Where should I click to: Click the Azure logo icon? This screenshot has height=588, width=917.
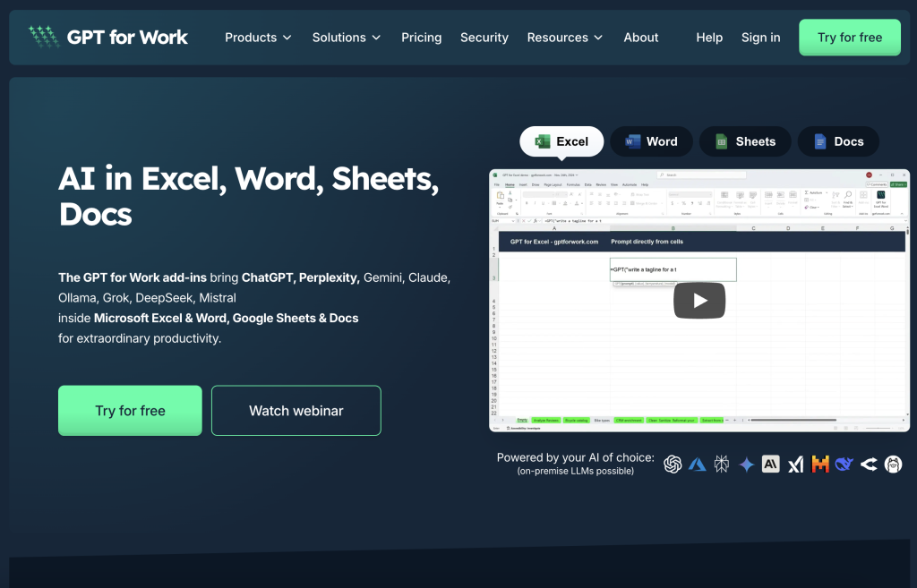point(697,464)
